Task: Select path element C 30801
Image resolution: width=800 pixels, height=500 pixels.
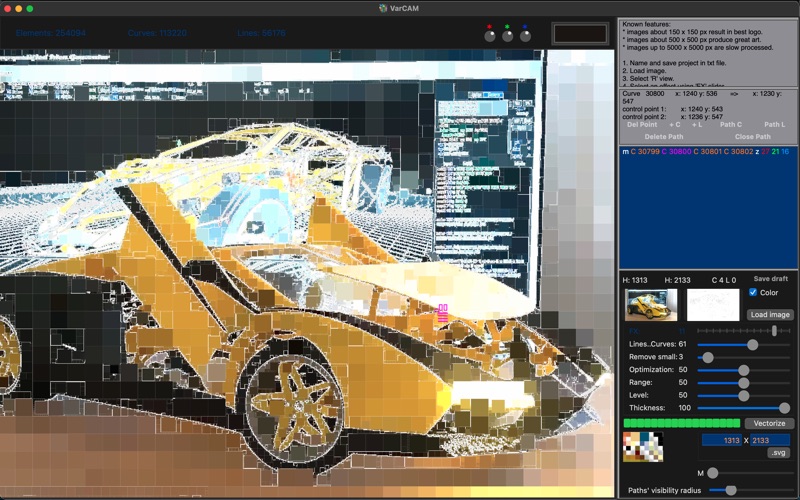Action: pyautogui.click(x=707, y=152)
